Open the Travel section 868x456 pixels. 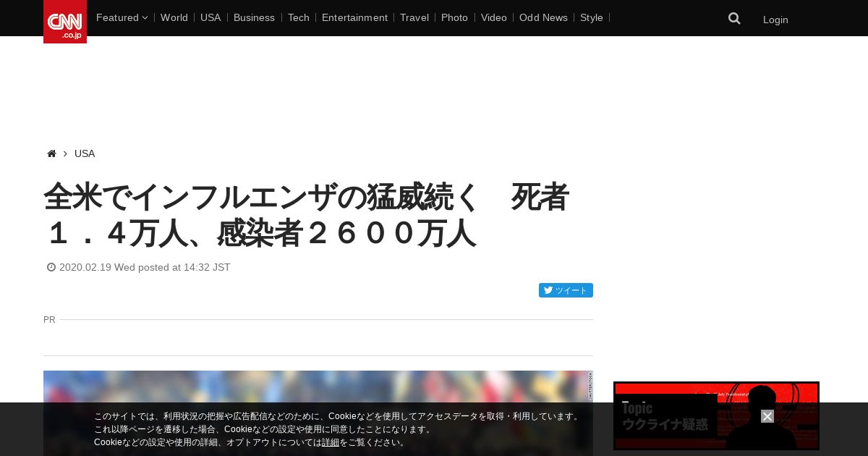(414, 17)
